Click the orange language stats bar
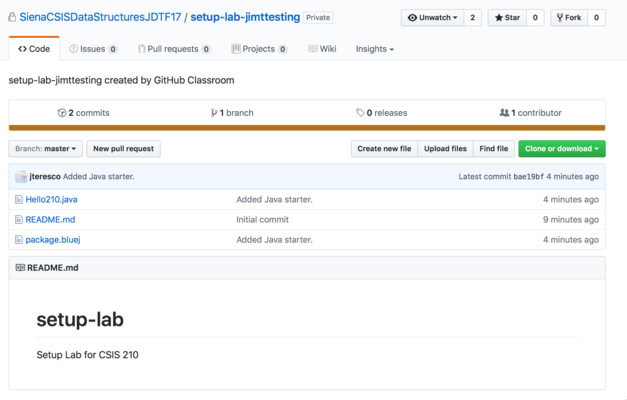The image size is (627, 400). coord(307,128)
